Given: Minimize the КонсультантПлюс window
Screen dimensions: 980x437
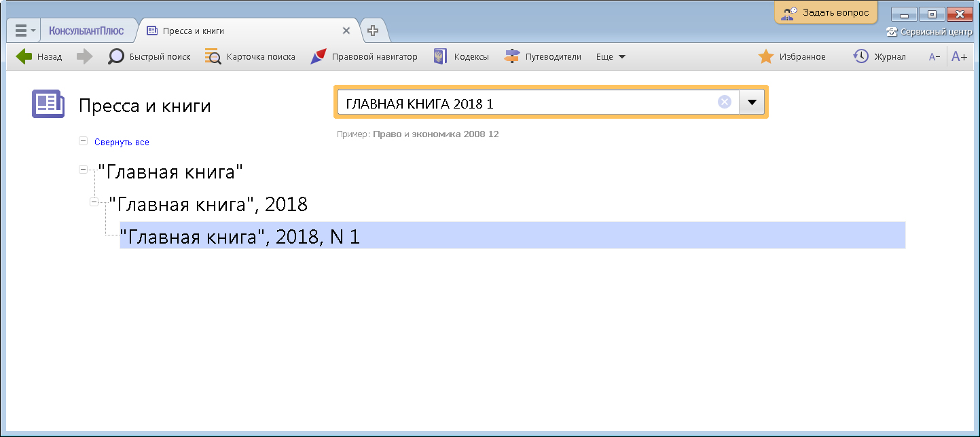Looking at the screenshot, I should coord(905,14).
